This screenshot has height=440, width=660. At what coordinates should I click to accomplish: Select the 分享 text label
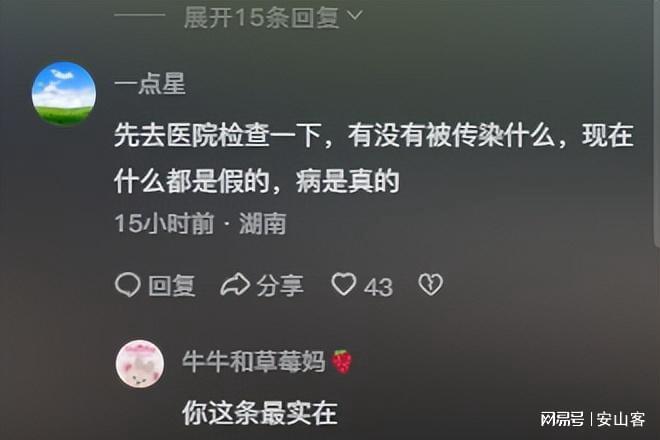point(280,285)
